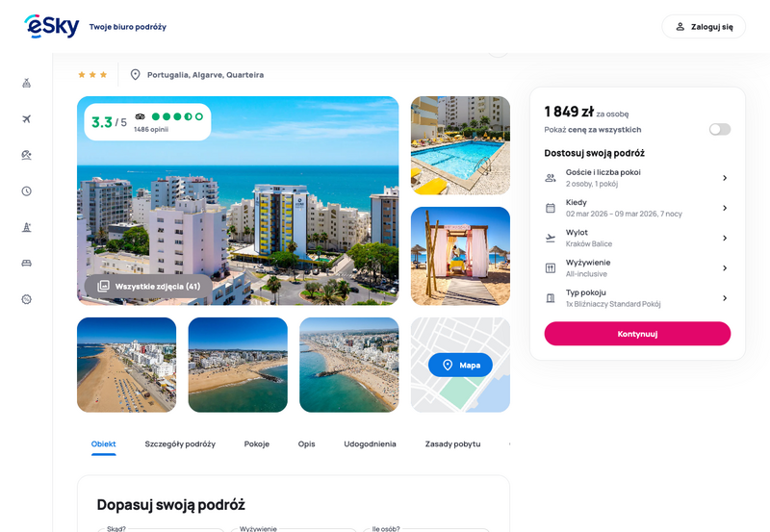770x532 pixels.
Task: Toggle Pokaż cenę za wszystkich switch
Action: pos(719,130)
